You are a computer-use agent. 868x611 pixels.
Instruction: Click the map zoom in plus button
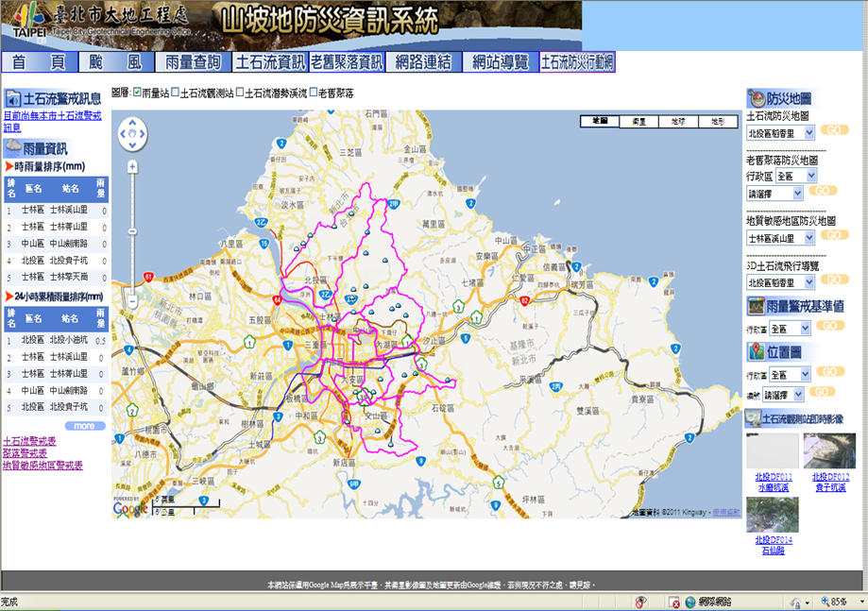[132, 166]
